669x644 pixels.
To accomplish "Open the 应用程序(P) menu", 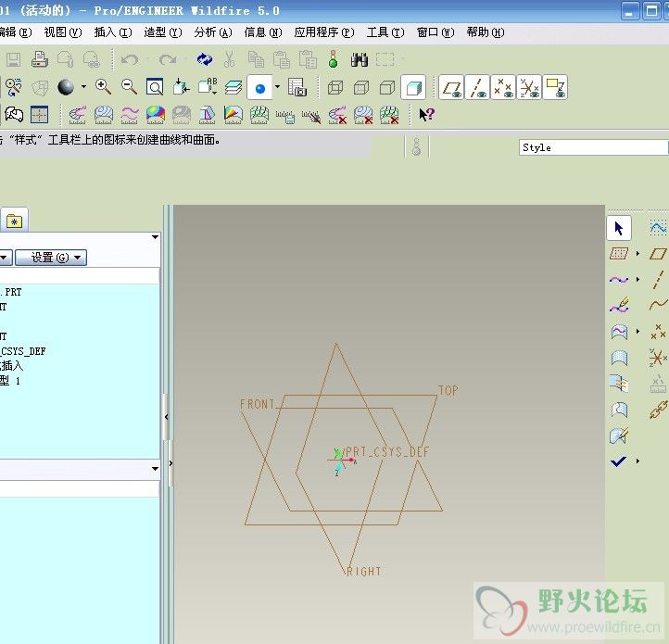I will tap(324, 32).
